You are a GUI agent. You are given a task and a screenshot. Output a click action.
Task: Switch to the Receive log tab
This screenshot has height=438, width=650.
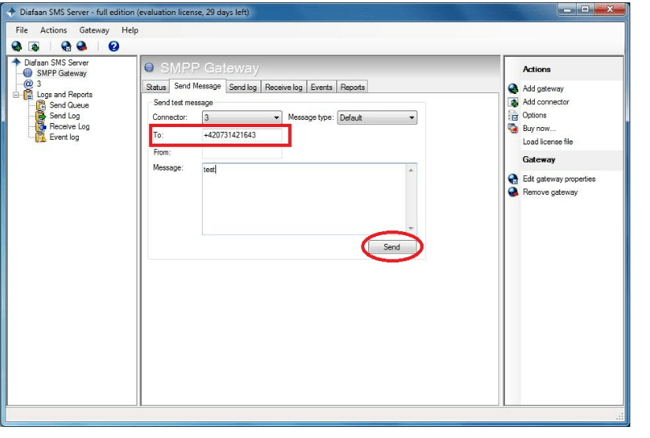pos(284,87)
